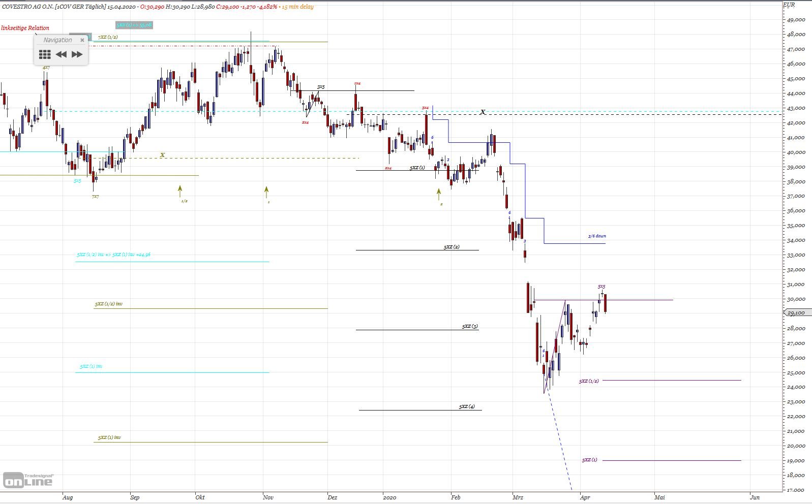Select the black "5XZ (1)" level label

pyautogui.click(x=417, y=167)
